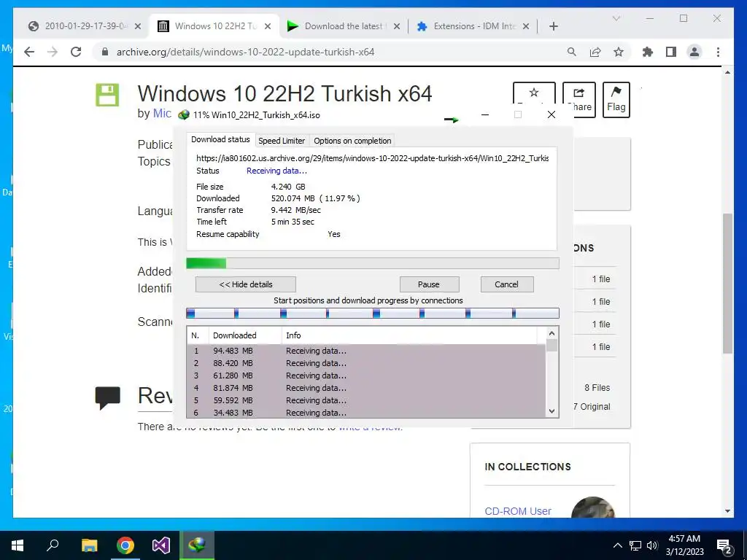747x560 pixels.
Task: Close the Extensions browser tab
Action: pyautogui.click(x=526, y=27)
